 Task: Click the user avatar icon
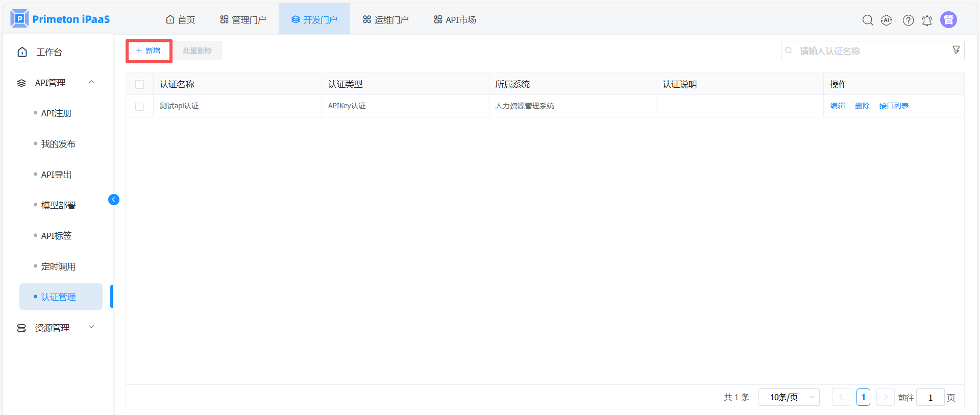pyautogui.click(x=948, y=20)
